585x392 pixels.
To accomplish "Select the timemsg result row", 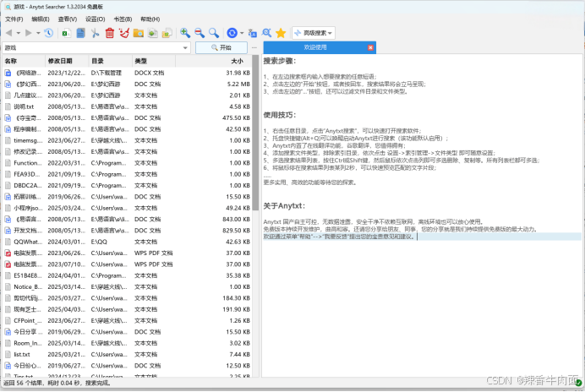I will pyautogui.click(x=127, y=140).
